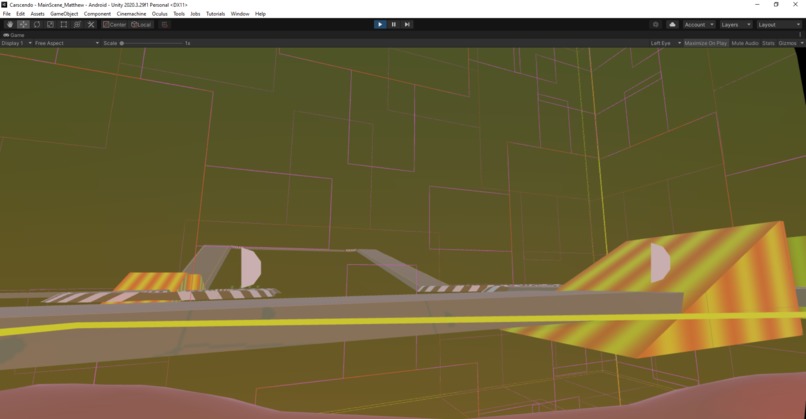The height and width of the screenshot is (419, 806).
Task: Restore down the Unity window
Action: [776, 5]
